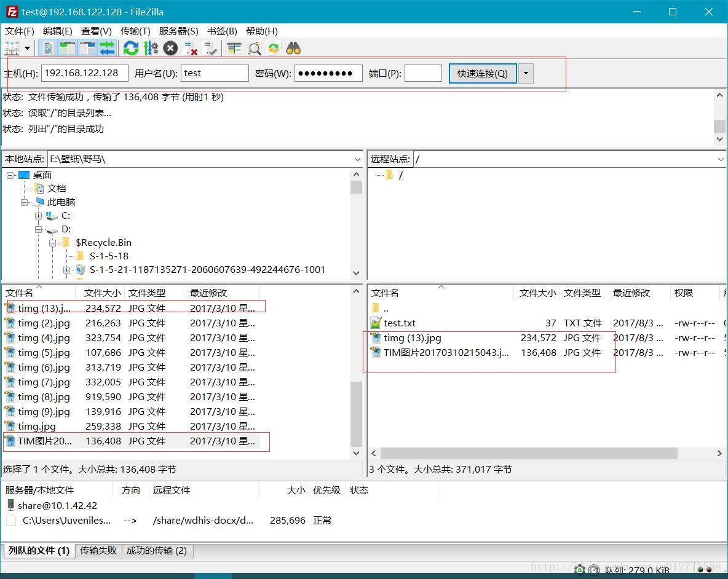
Task: Select the remote root / folder
Action: pos(401,175)
